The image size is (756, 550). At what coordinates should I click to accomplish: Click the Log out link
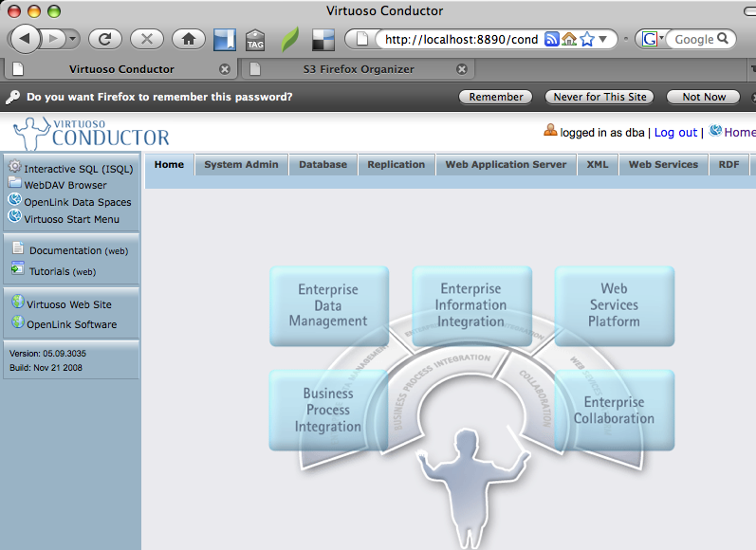coord(675,133)
